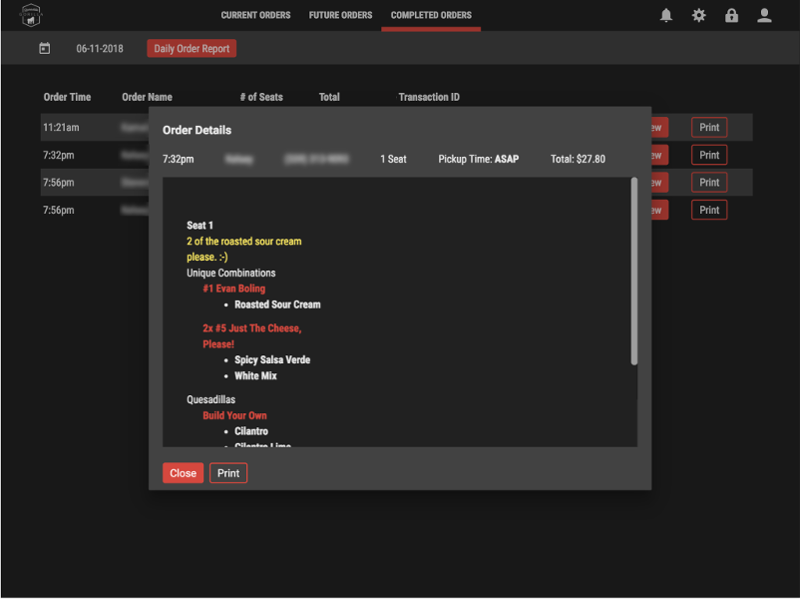This screenshot has height=599, width=800.
Task: Switch to Future Orders tab
Action: click(340, 15)
